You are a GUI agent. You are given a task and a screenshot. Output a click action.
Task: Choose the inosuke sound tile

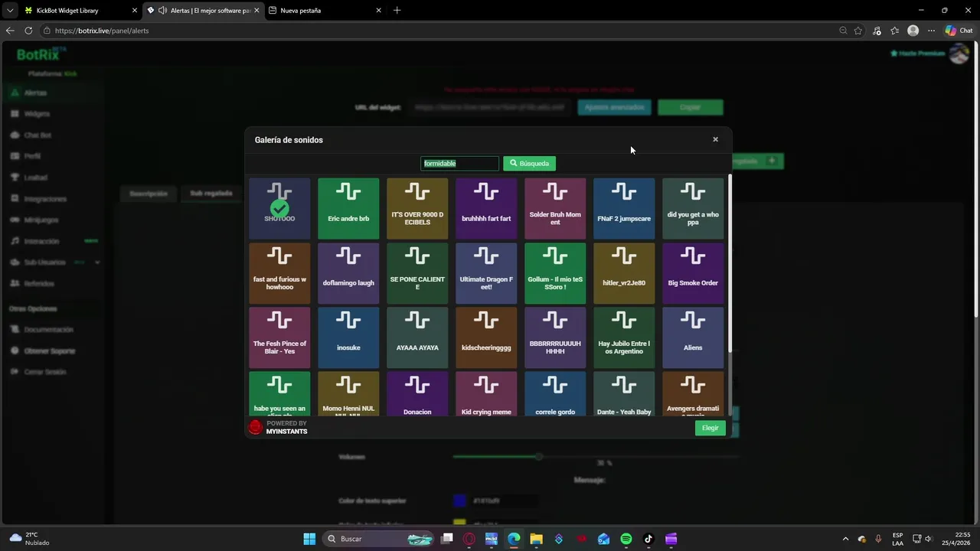click(348, 337)
